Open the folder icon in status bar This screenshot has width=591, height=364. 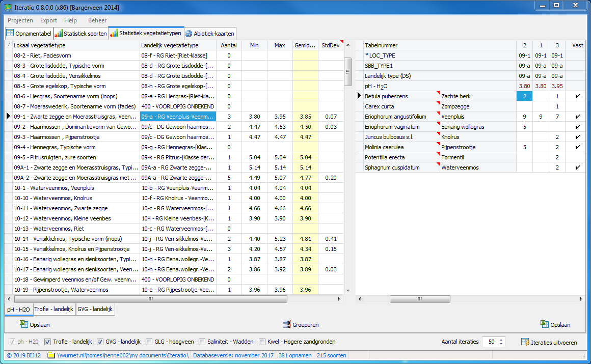click(x=51, y=355)
